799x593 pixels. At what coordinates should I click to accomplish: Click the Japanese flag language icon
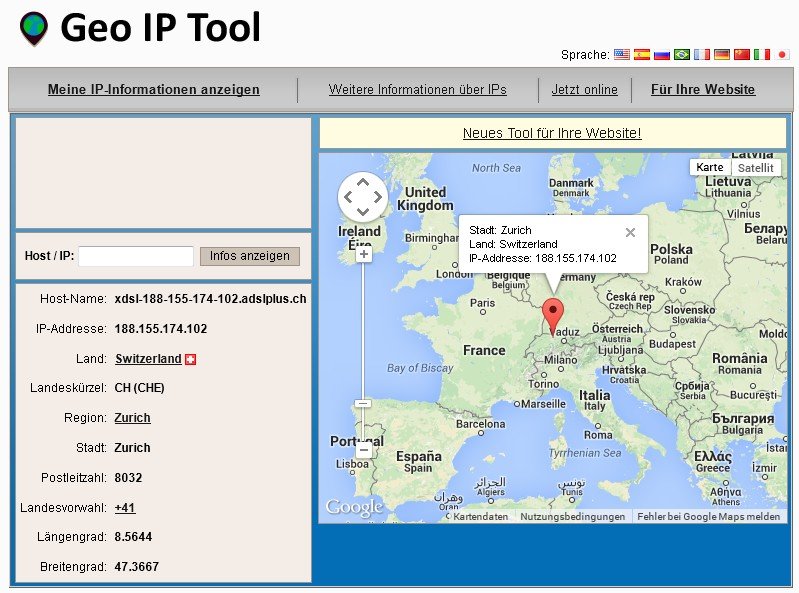point(782,55)
